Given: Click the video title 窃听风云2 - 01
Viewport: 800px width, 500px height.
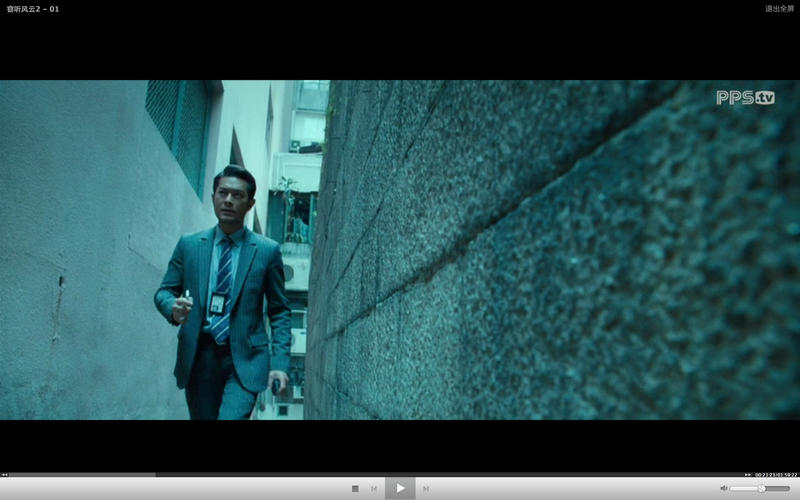Looking at the screenshot, I should 33,9.
